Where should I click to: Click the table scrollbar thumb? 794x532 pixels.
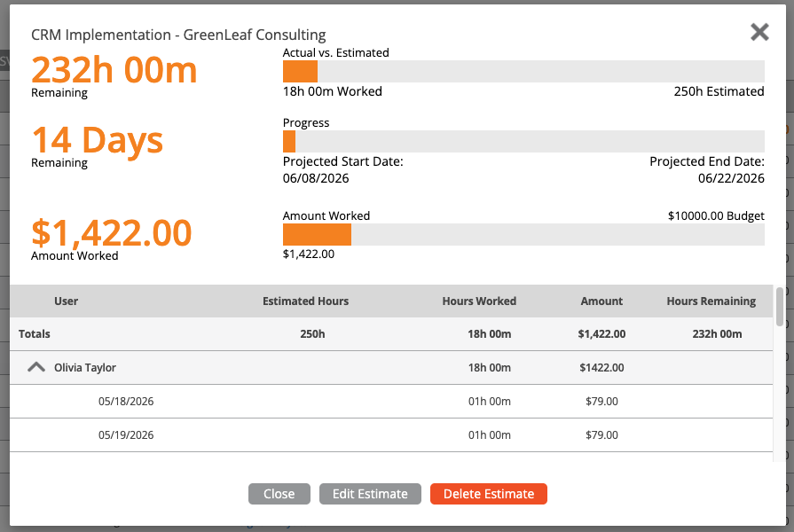click(780, 307)
